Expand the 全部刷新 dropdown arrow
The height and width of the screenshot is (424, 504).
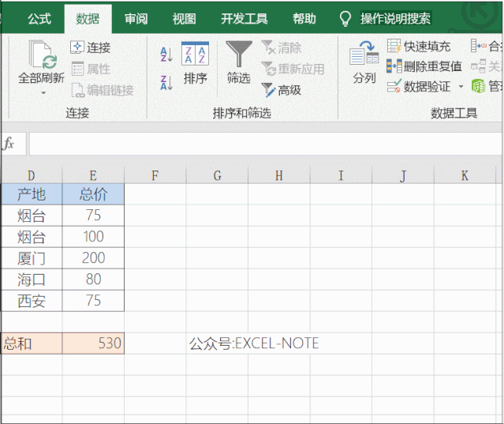[x=42, y=93]
